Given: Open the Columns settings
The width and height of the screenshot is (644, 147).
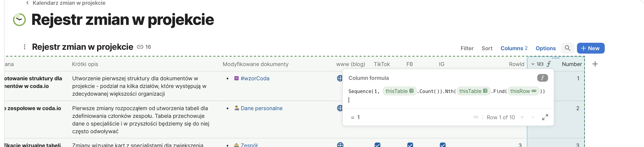Looking at the screenshot, I should tap(514, 48).
